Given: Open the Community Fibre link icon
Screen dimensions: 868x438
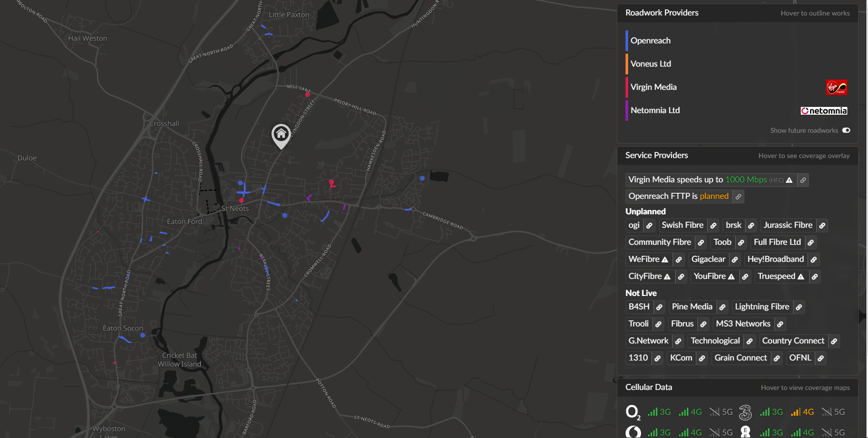Looking at the screenshot, I should click(701, 243).
